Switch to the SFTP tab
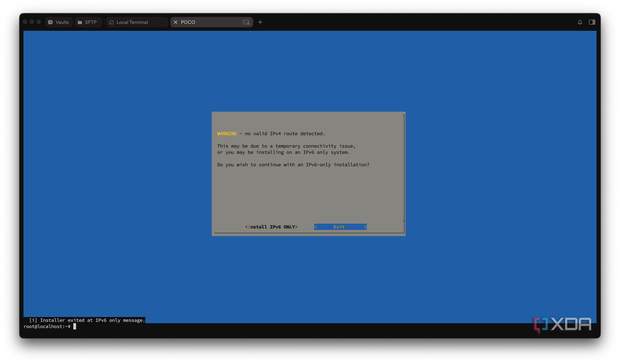Viewport: 620px width, 364px height. tap(88, 22)
